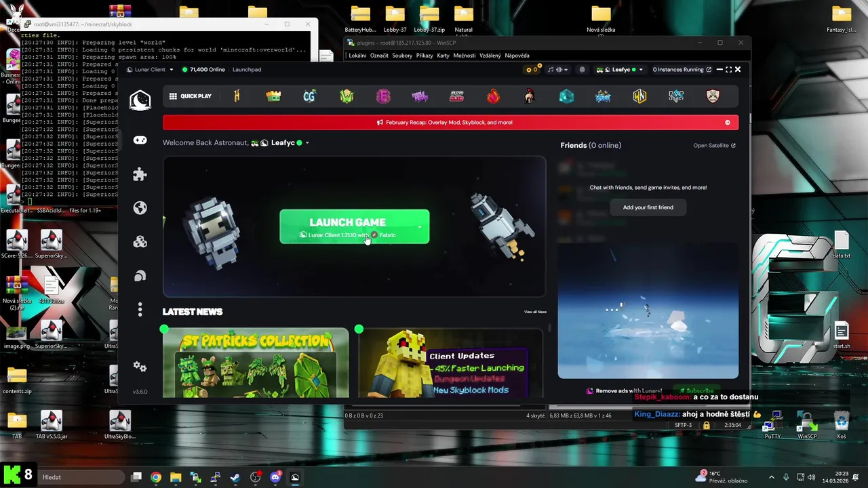Open the Soubory menu in WinSCP
868x488 pixels.
click(402, 56)
